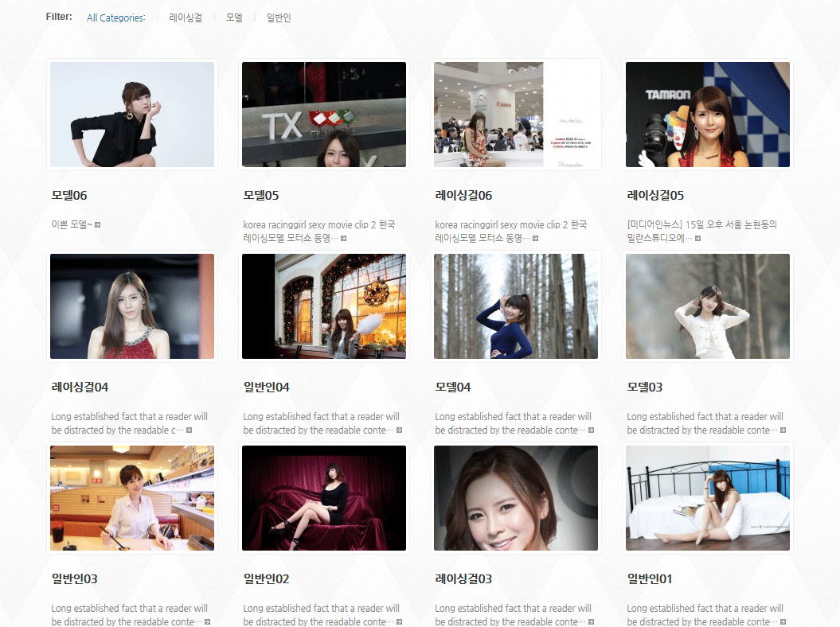
Task: Select the All Categories filter
Action: (x=115, y=18)
